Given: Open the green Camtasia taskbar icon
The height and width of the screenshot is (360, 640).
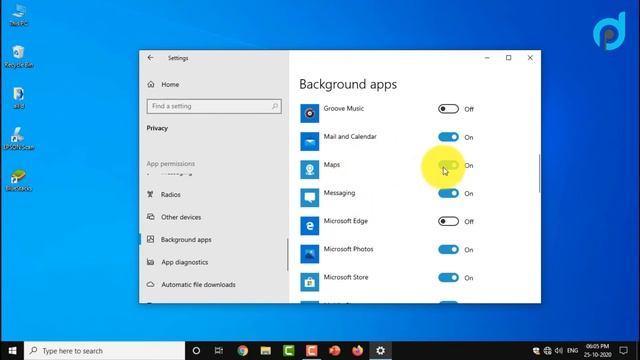Looking at the screenshot, I should pos(289,351).
